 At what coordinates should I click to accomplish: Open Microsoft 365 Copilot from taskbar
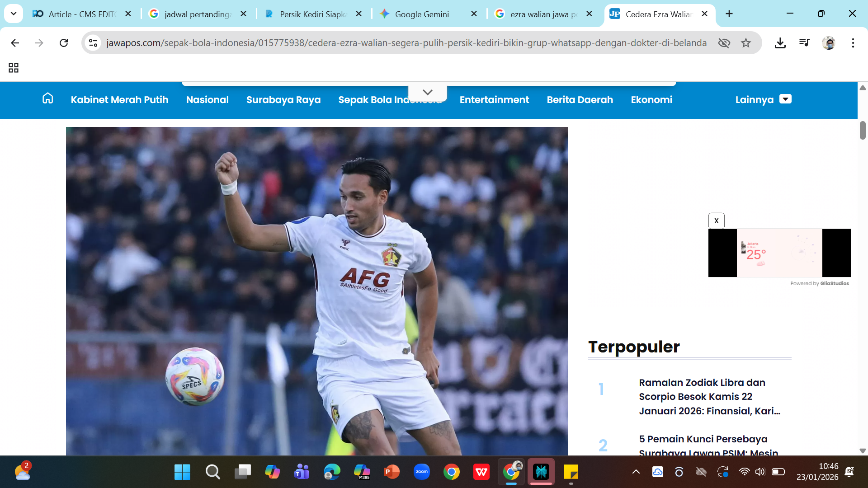click(362, 472)
